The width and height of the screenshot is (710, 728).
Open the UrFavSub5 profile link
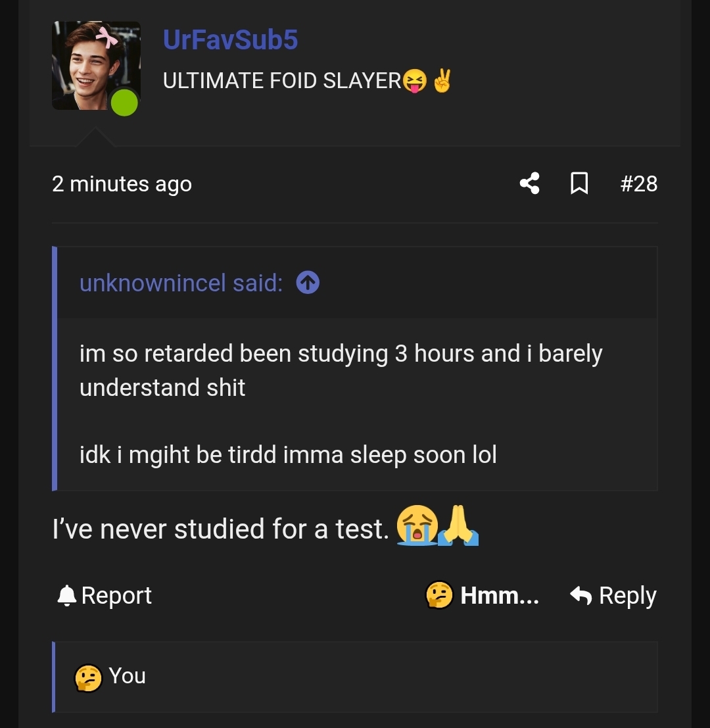(x=230, y=40)
